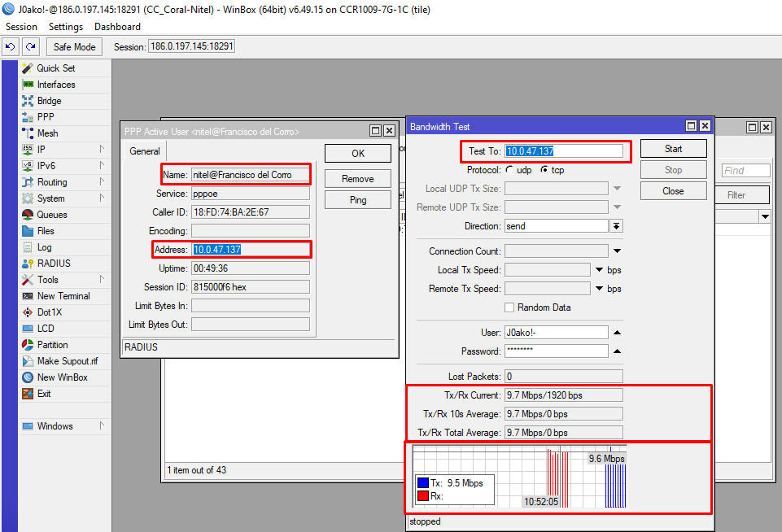Open the Interfaces sidebar item

(55, 85)
